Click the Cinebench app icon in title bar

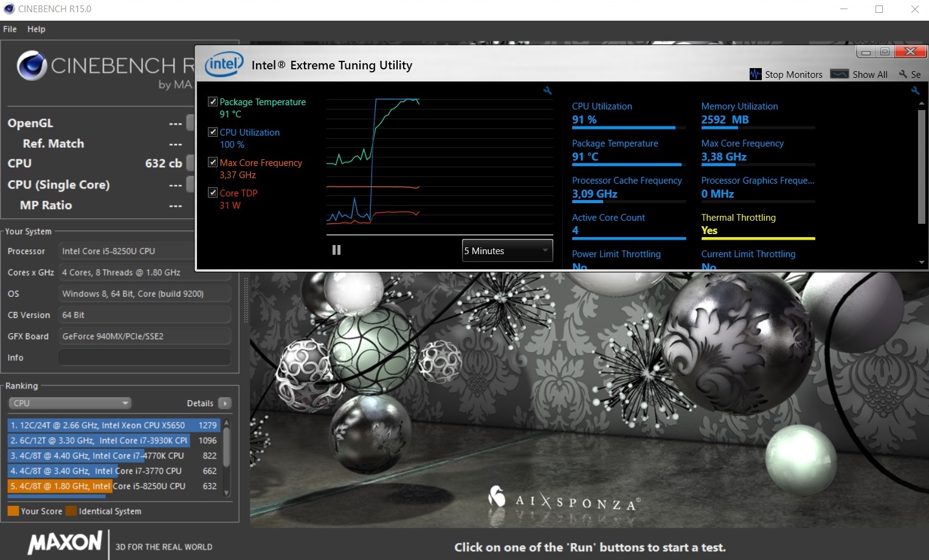tap(9, 9)
